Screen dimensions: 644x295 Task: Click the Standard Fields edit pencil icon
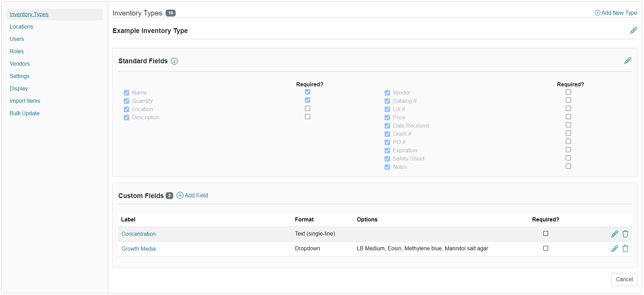(x=628, y=61)
